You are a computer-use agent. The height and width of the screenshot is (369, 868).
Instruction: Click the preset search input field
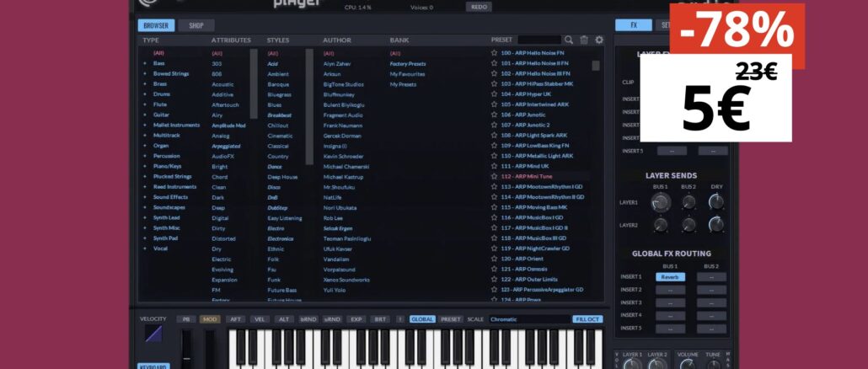(x=539, y=40)
